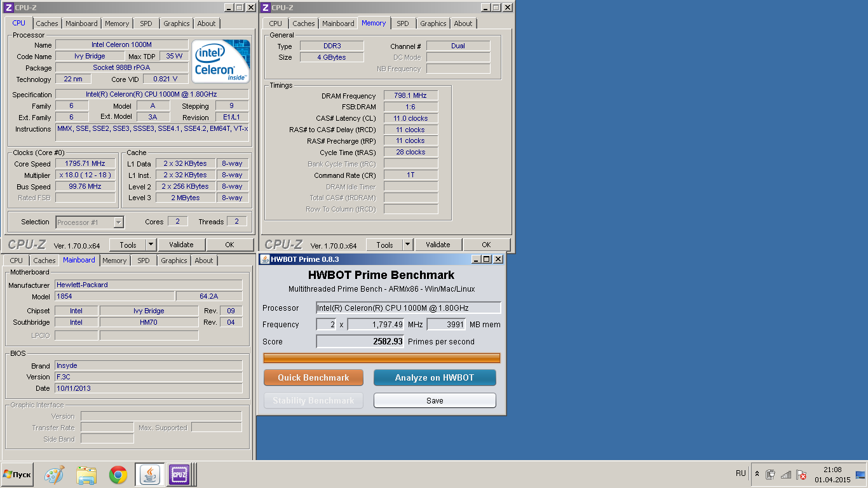The height and width of the screenshot is (488, 868).
Task: Click the Manufacturer value Hewlett-Packard
Action: click(x=149, y=285)
